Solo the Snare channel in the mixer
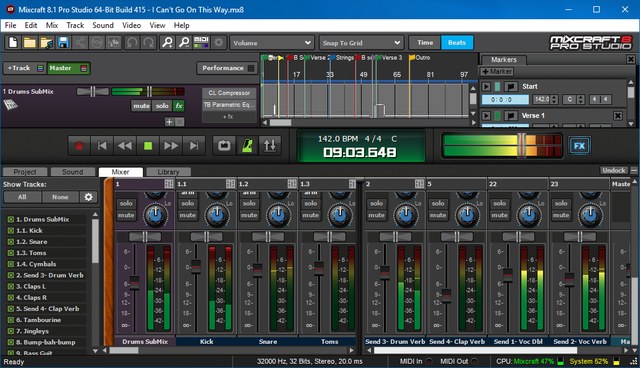 [x=249, y=203]
